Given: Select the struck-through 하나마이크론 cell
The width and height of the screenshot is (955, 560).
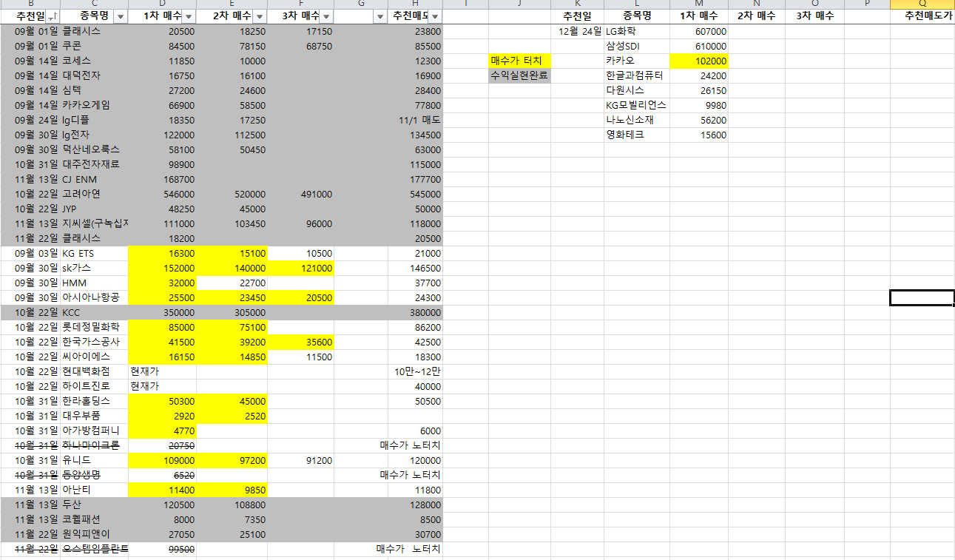Looking at the screenshot, I should (94, 445).
